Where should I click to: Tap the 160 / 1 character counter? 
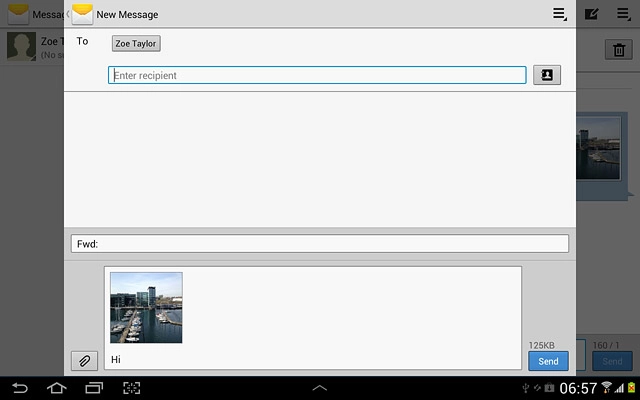pos(606,345)
